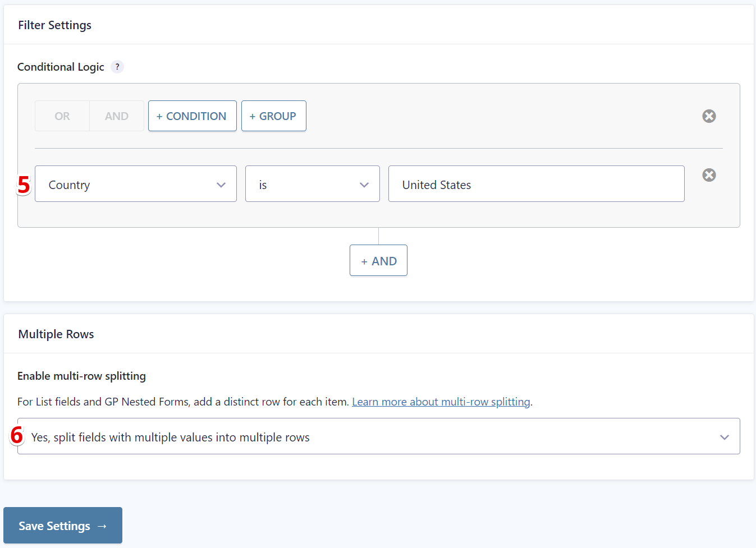Open the Country field dropdown
Screen dimensions: 756x548
[136, 184]
